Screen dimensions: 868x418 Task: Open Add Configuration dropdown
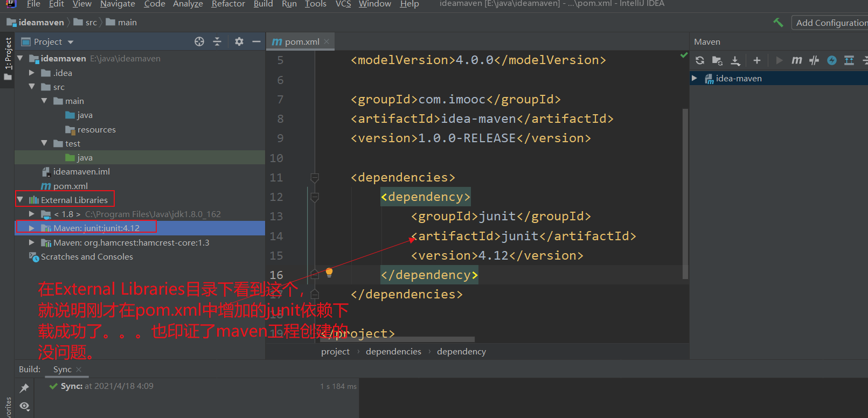tap(830, 23)
